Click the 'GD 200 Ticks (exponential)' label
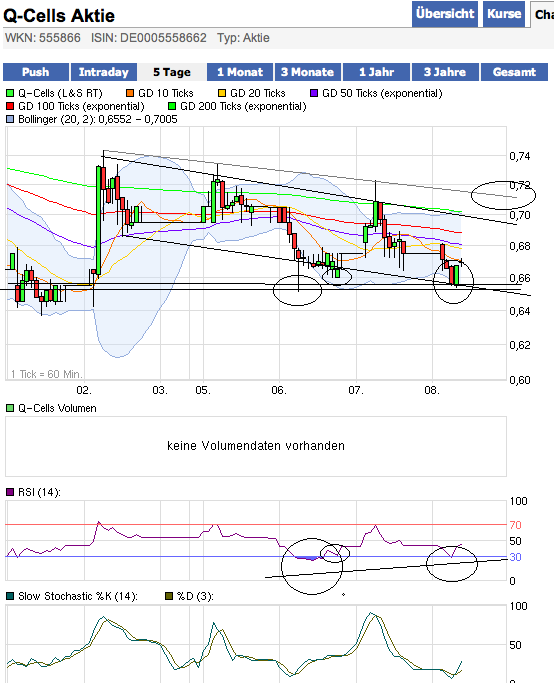The width and height of the screenshot is (554, 683). click(x=243, y=106)
